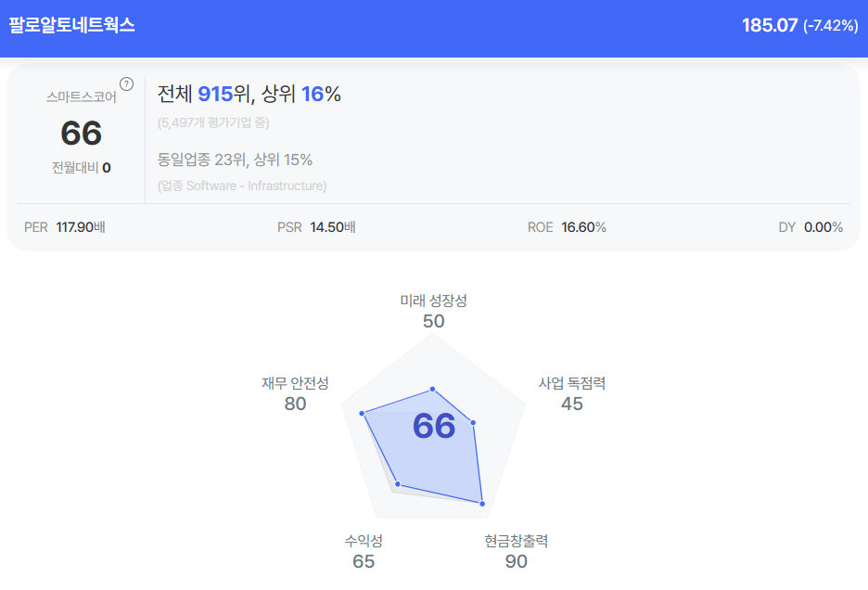Select the 사업 독점력 45 axis label
868x590 pixels.
572,393
